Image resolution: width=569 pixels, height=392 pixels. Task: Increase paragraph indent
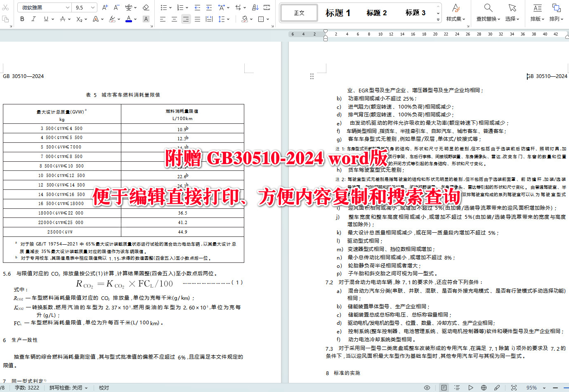(209, 7)
